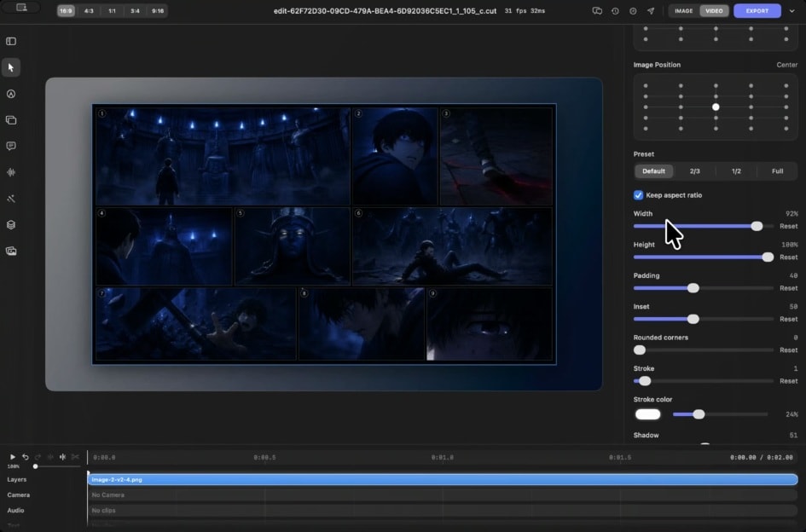
Task: Open the speech bubble captions tool
Action: (11, 147)
